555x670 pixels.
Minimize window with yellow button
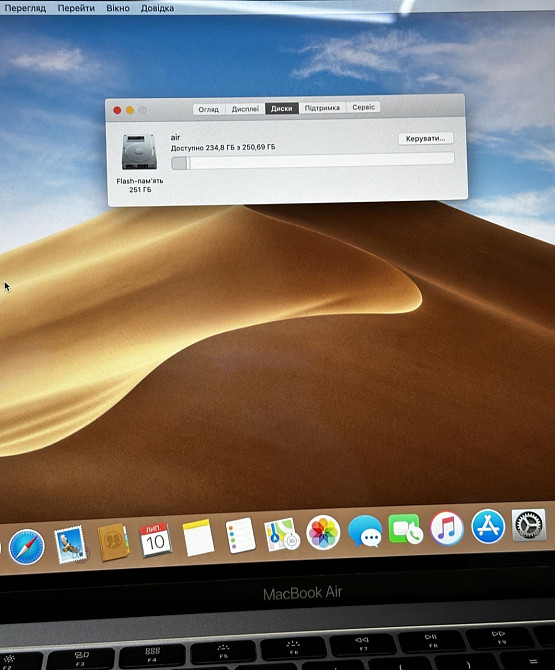130,110
